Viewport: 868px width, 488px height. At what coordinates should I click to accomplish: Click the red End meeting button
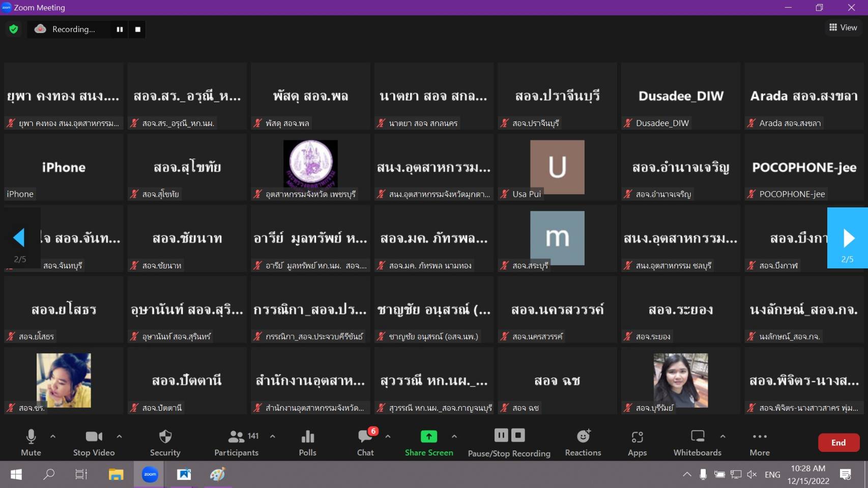pyautogui.click(x=838, y=442)
